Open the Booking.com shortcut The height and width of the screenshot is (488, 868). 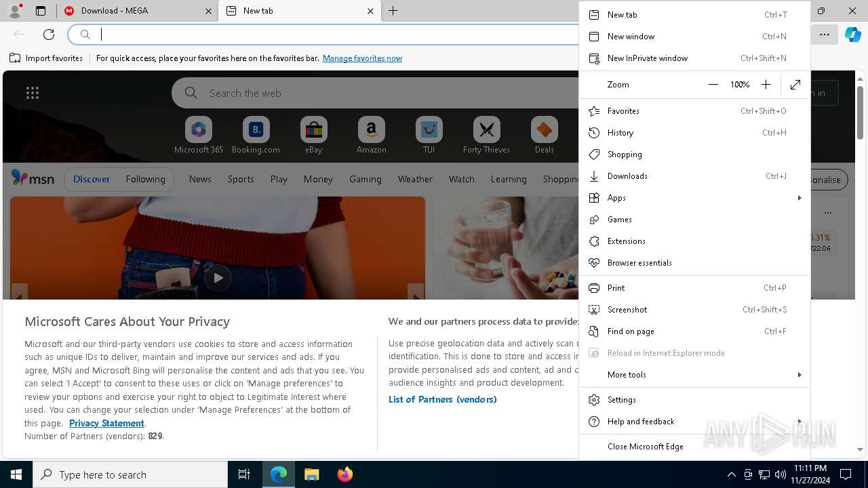click(256, 136)
